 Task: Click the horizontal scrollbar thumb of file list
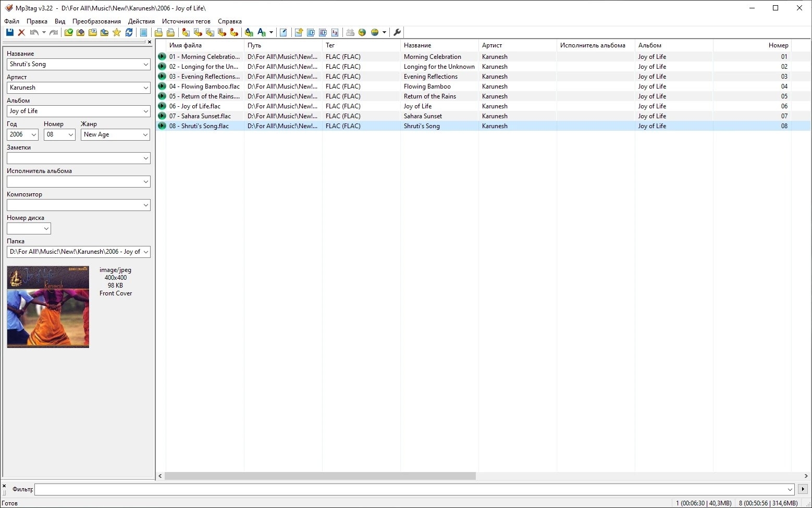[x=320, y=476]
